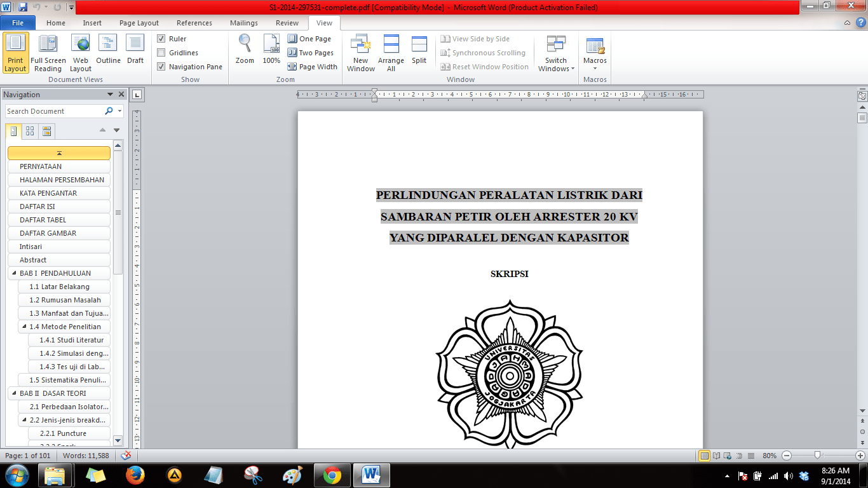
Task: Open the Insert tab
Action: [92, 23]
